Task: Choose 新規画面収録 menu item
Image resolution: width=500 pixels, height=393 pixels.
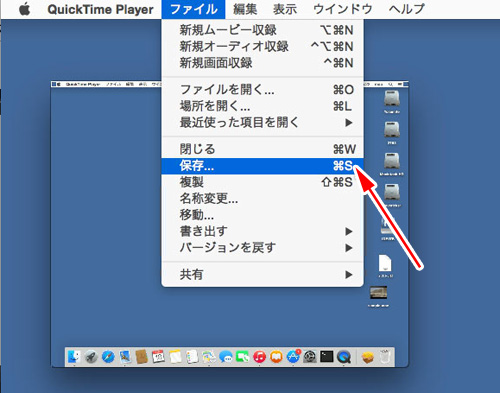Action: tap(262, 63)
